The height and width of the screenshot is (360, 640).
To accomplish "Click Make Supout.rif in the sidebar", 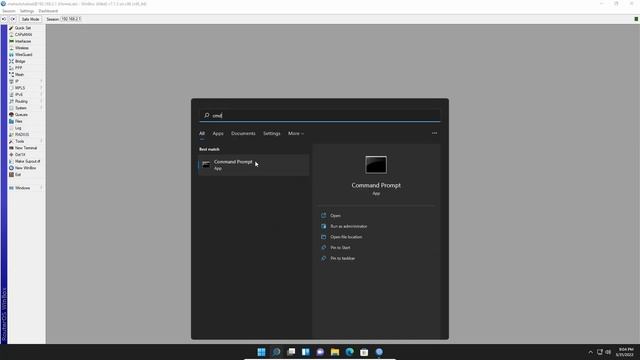I will point(27,161).
